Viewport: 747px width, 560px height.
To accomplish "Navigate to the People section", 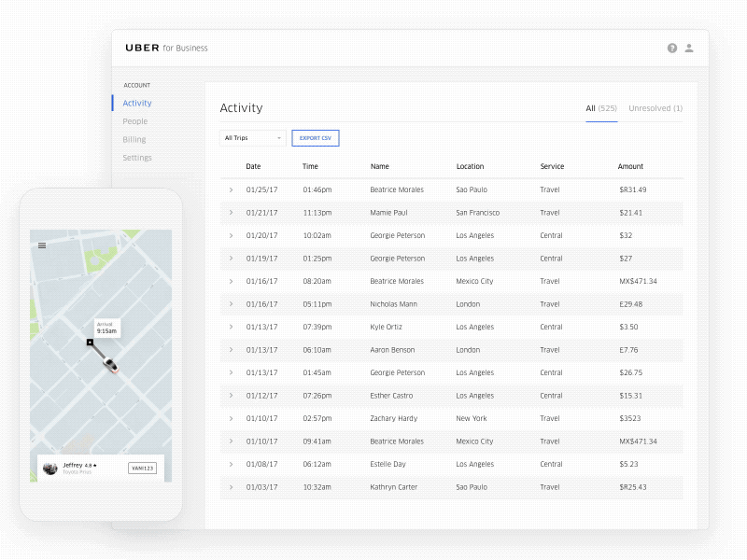I will tap(134, 121).
